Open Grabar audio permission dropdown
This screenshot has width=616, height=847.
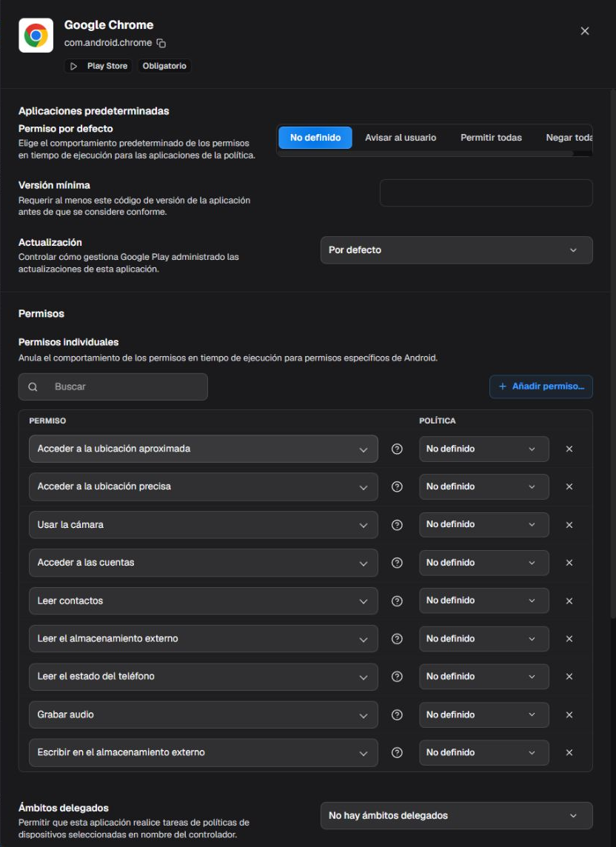[203, 714]
